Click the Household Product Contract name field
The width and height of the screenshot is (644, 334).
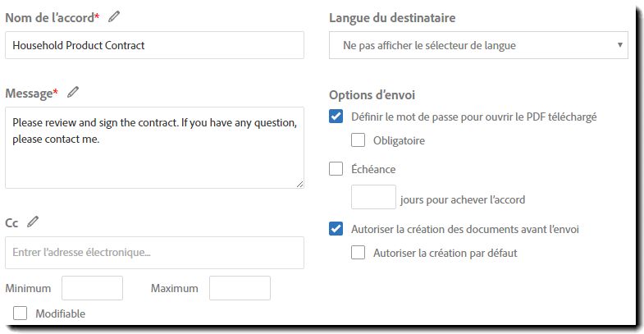point(154,45)
